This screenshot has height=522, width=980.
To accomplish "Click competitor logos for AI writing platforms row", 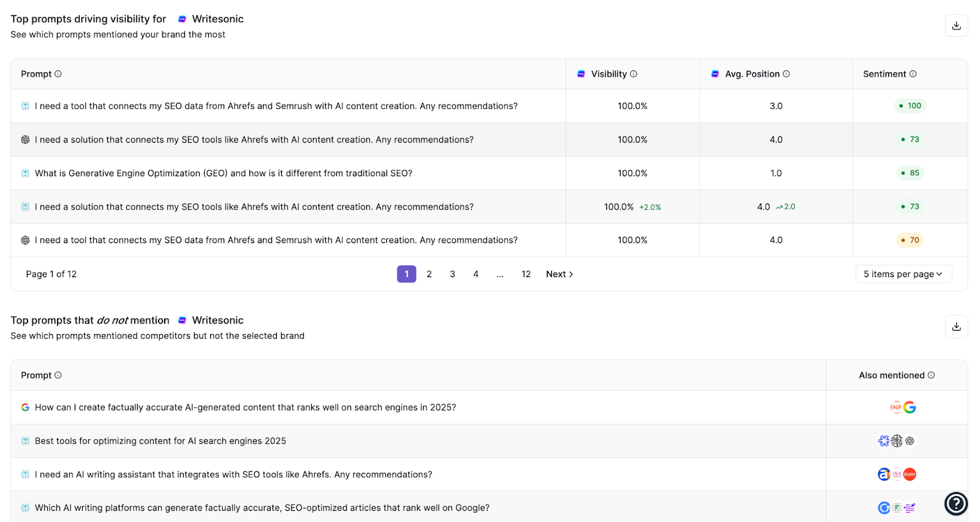I will coord(897,508).
